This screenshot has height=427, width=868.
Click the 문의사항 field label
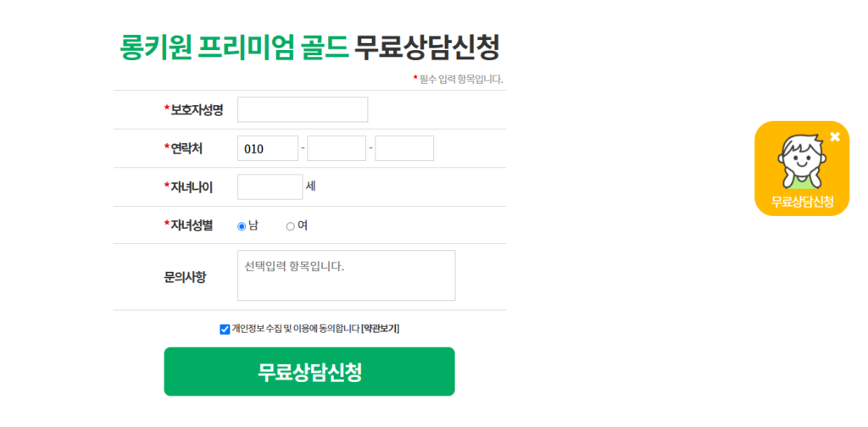pos(185,277)
